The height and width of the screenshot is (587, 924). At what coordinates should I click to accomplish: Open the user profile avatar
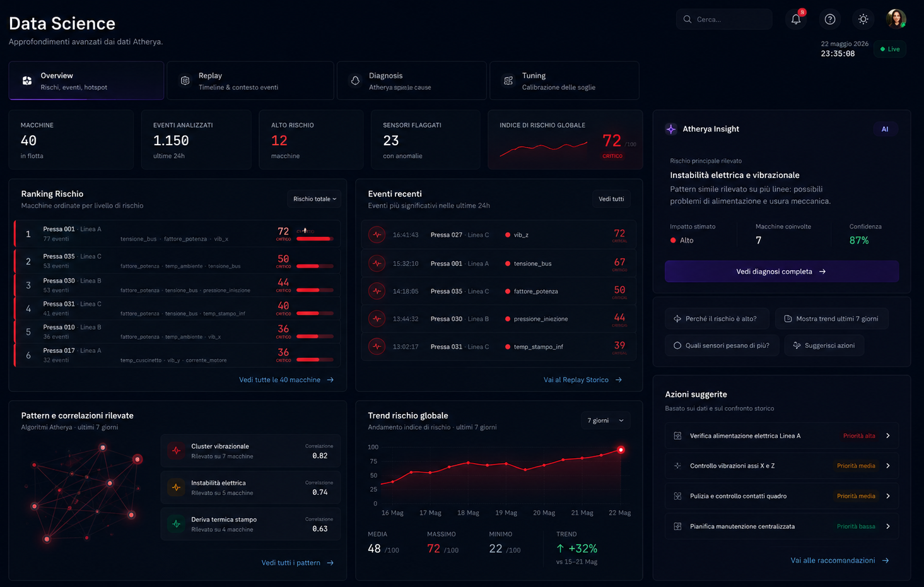point(896,19)
